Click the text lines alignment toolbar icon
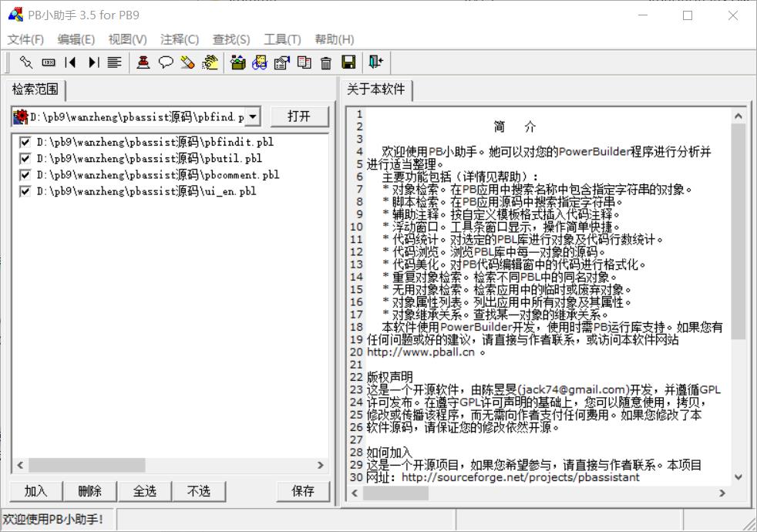Viewport: 757px width, 532px height. tap(114, 62)
